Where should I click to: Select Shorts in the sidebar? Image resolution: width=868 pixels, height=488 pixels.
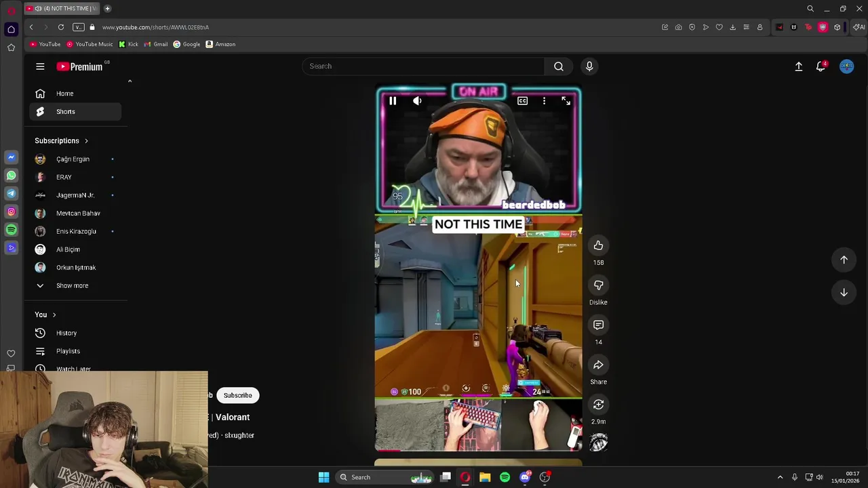click(75, 111)
